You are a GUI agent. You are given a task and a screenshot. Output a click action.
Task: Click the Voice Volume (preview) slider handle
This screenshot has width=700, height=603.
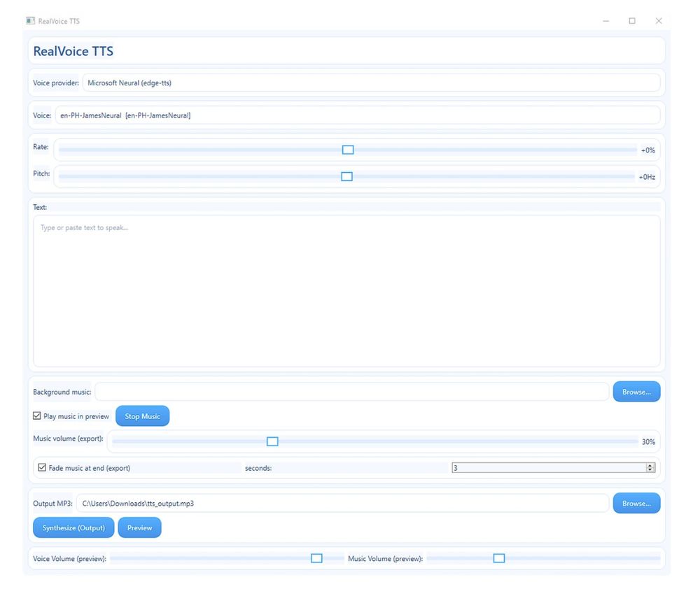[316, 558]
